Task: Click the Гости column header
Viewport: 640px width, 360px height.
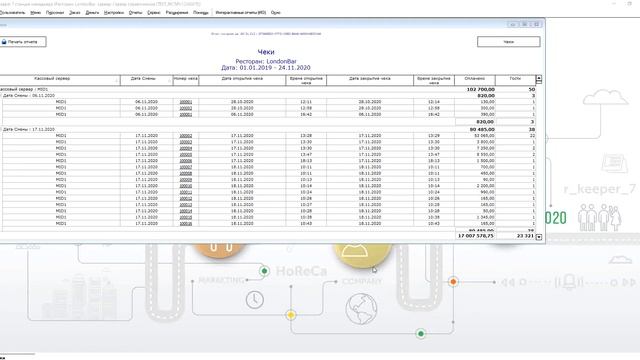Action: coord(515,80)
